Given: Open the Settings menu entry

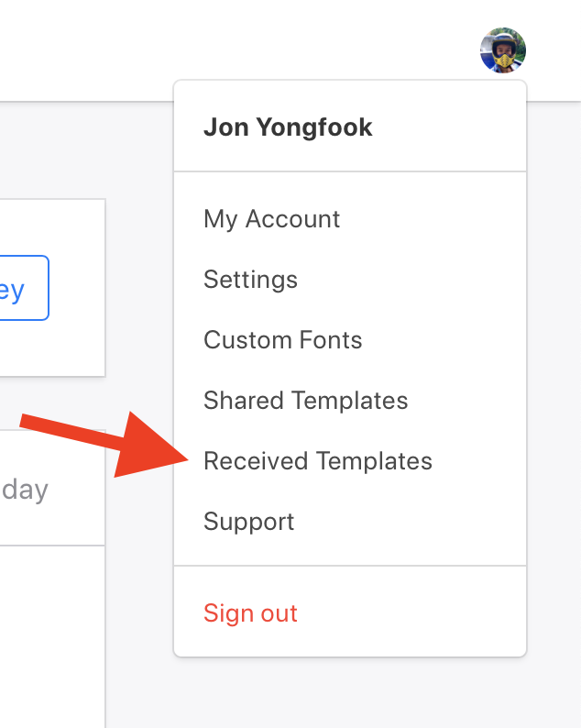Looking at the screenshot, I should pyautogui.click(x=250, y=280).
